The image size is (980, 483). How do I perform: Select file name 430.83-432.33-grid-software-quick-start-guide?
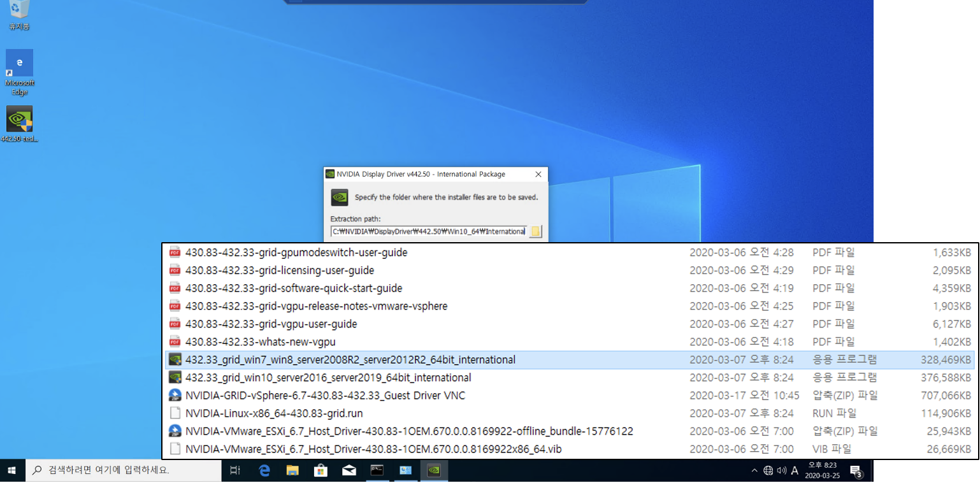294,288
